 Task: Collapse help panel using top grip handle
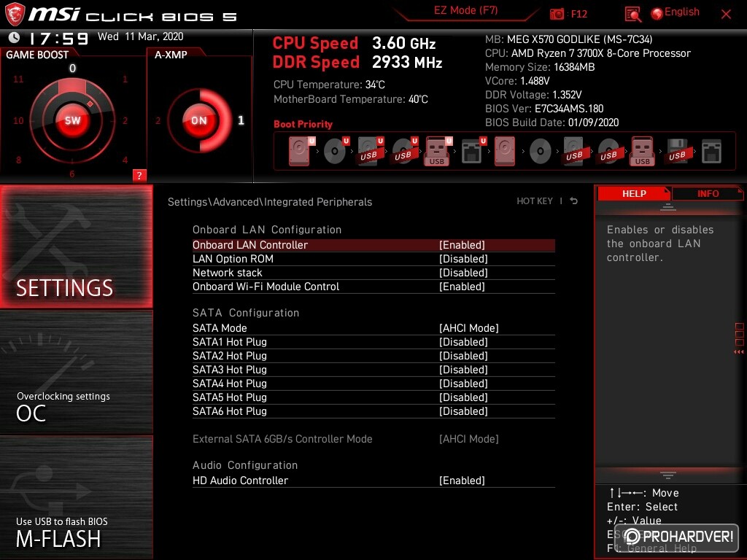[668, 206]
